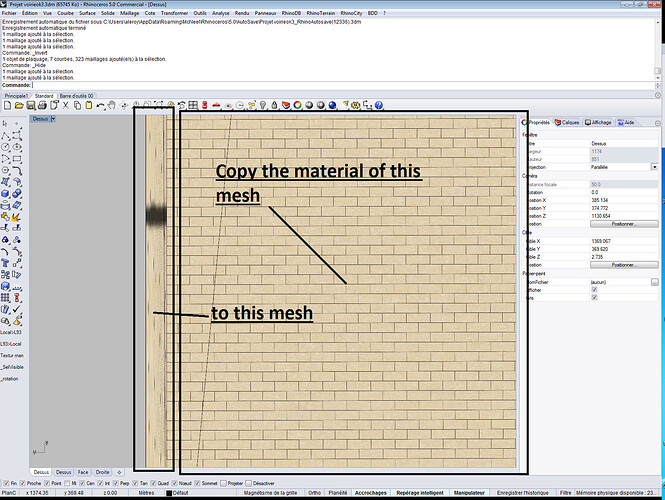Click the camera Positionner button
Screen dimensions: 665x500
click(x=624, y=224)
